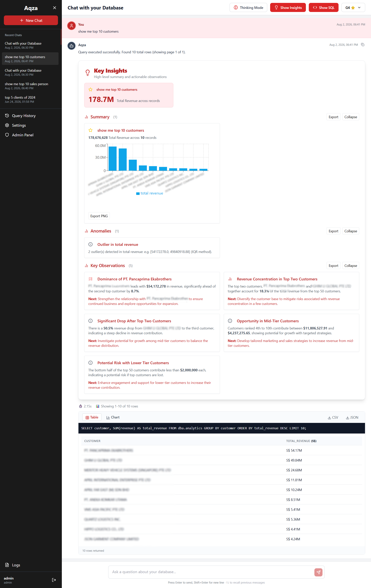
Task: Open Settings from the sidebar
Action: (x=19, y=125)
